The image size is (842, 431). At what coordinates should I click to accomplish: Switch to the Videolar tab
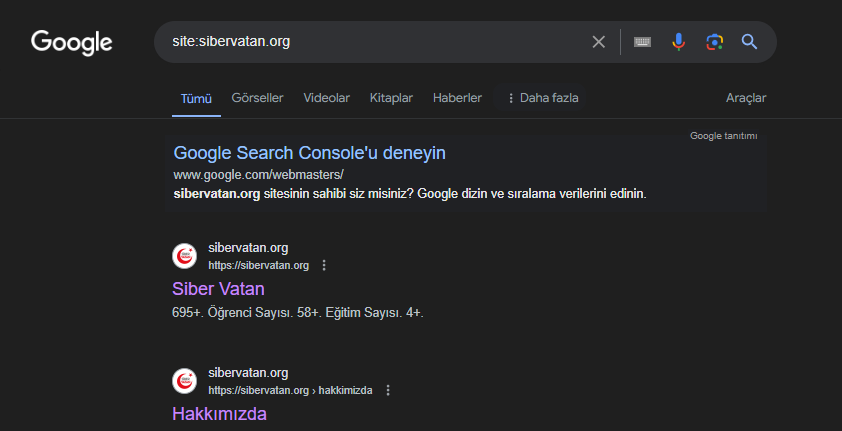(326, 98)
